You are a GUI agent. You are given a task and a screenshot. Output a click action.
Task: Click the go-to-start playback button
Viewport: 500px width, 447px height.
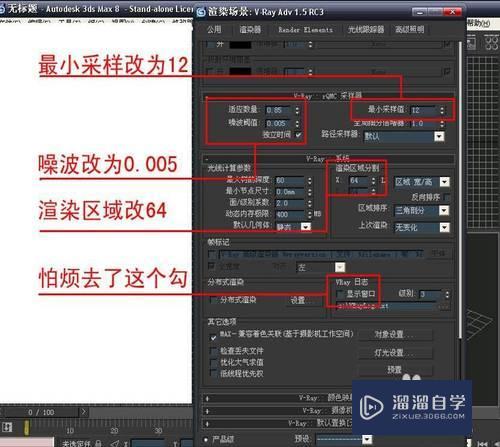482,443
